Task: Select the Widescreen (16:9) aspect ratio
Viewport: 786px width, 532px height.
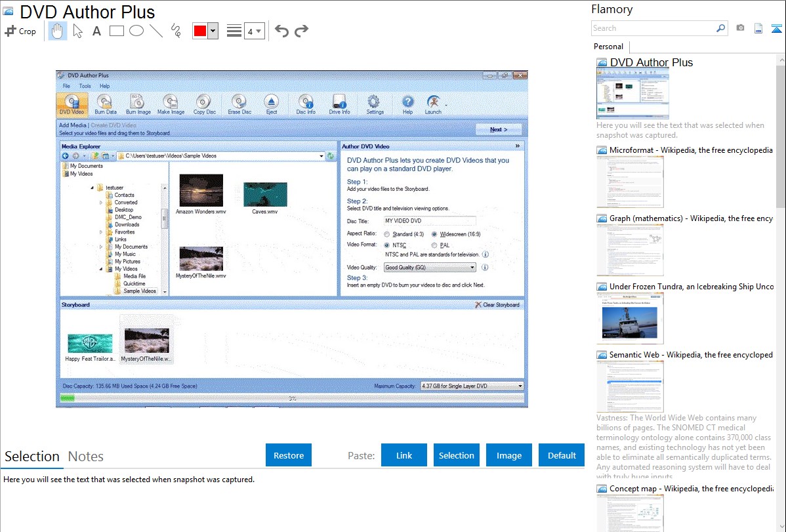Action: pos(434,234)
